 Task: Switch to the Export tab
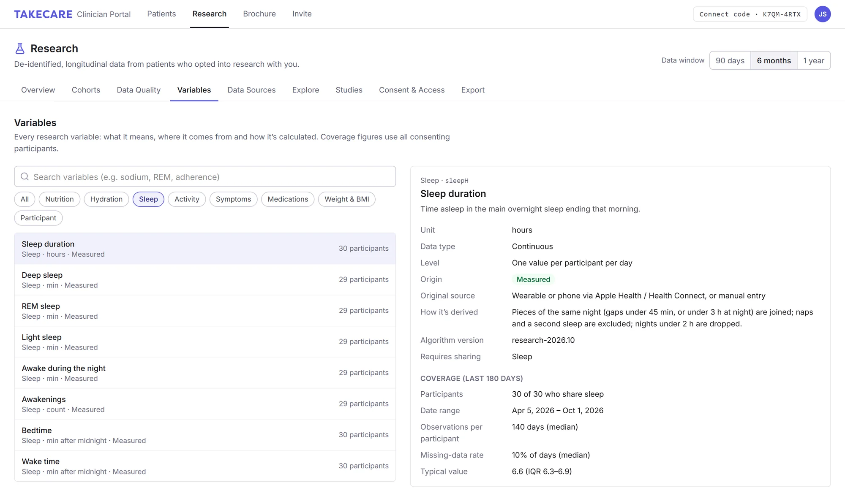[x=473, y=90]
